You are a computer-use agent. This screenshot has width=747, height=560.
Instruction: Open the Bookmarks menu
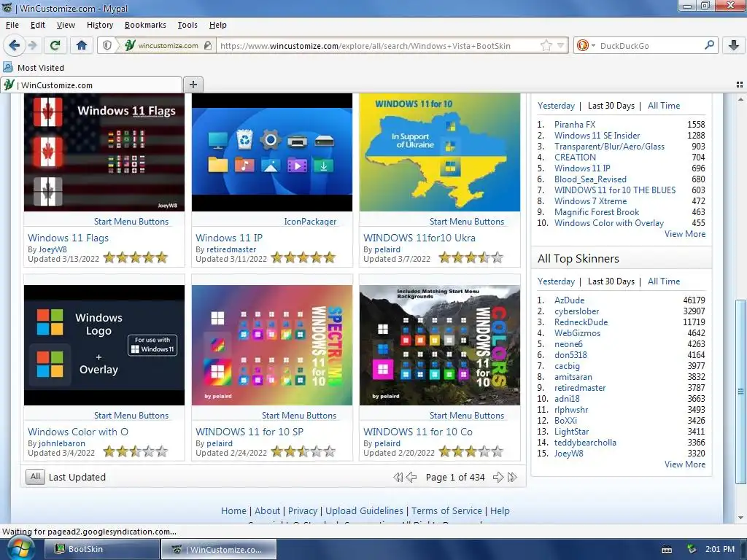click(x=145, y=25)
